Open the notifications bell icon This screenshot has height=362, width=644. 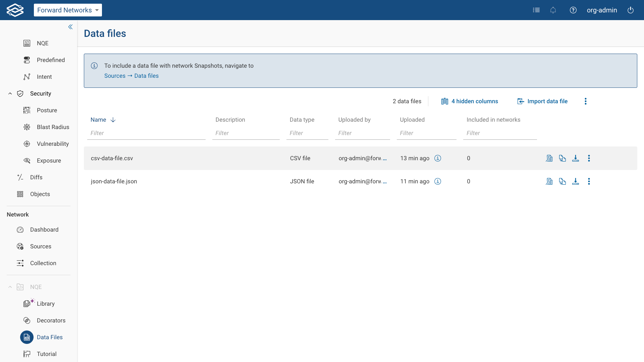click(553, 10)
